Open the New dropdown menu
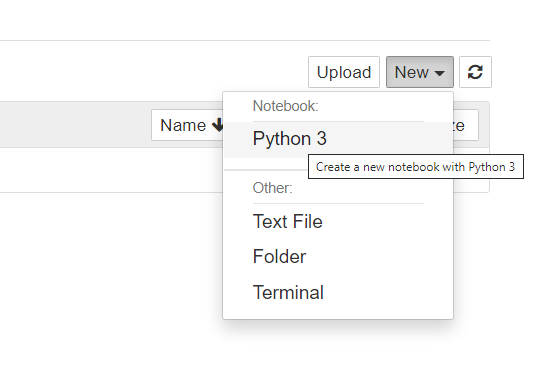Screen dimensions: 534x372 pyautogui.click(x=420, y=72)
